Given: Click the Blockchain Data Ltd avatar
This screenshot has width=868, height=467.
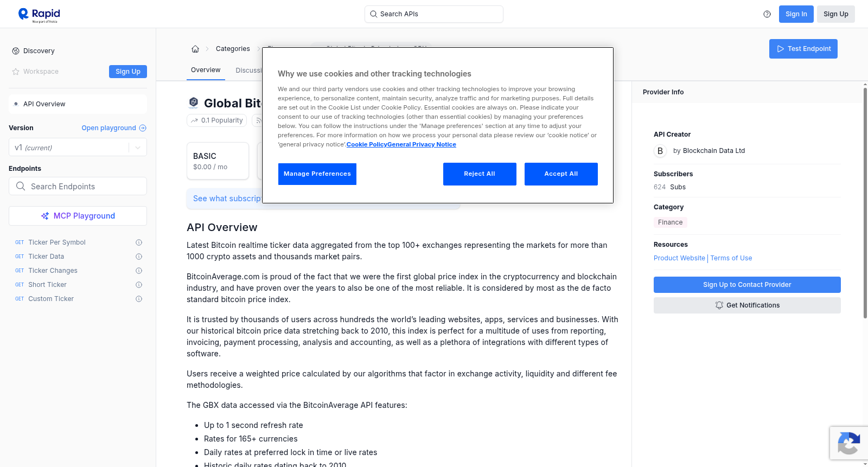Looking at the screenshot, I should (x=660, y=151).
